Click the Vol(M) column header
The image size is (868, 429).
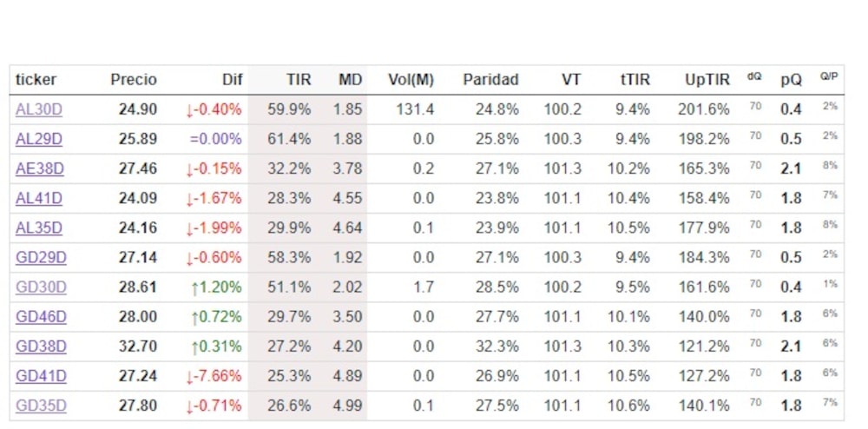[411, 80]
